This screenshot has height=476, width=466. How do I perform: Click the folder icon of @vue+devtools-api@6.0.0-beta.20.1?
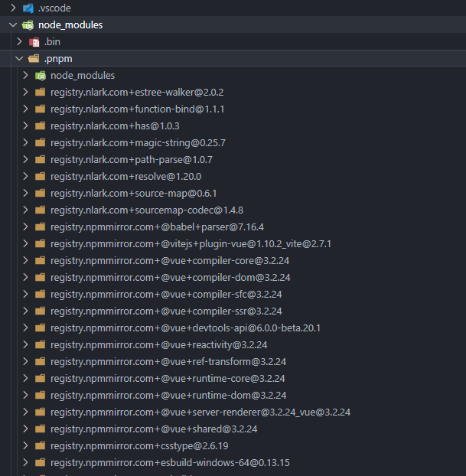(x=40, y=328)
